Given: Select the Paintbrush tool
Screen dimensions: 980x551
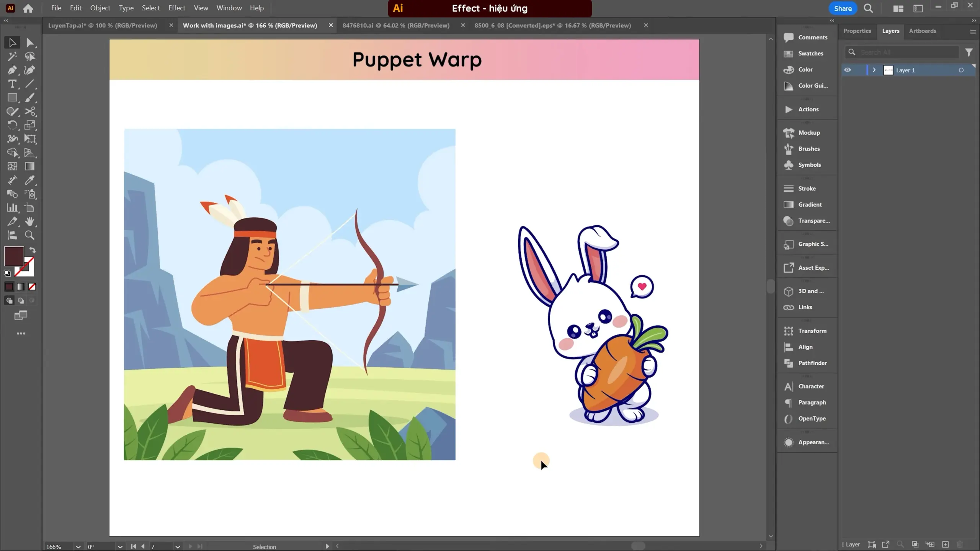Looking at the screenshot, I should [30, 98].
